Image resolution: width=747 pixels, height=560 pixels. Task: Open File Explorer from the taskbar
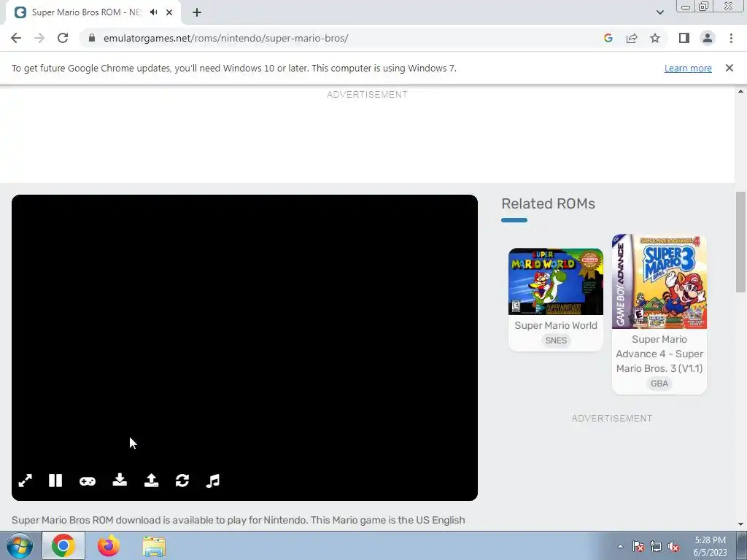154,546
